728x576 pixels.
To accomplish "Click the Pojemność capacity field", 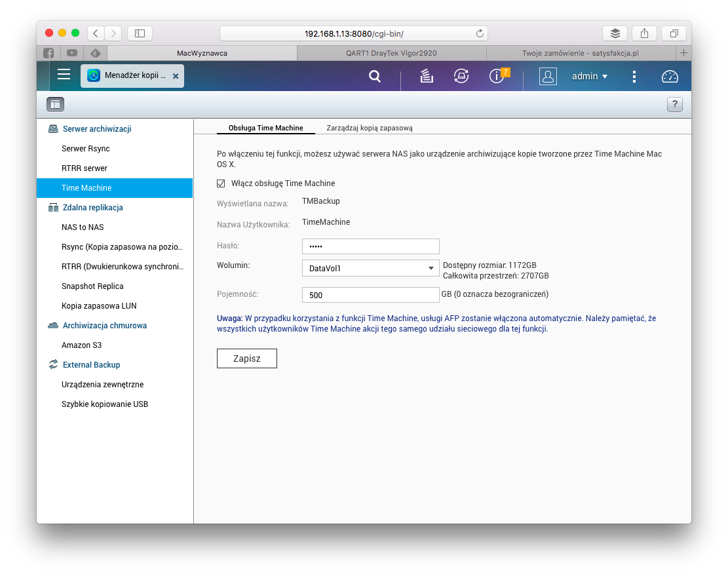I will (370, 295).
